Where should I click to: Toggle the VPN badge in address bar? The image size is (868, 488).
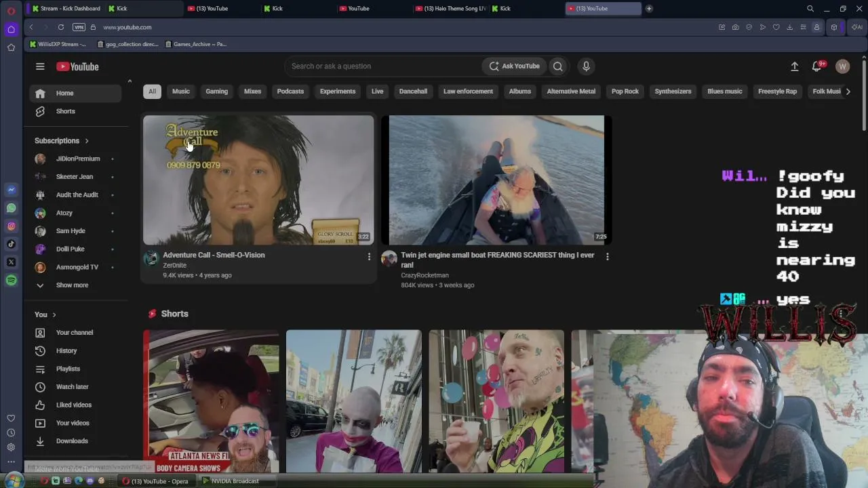(79, 27)
